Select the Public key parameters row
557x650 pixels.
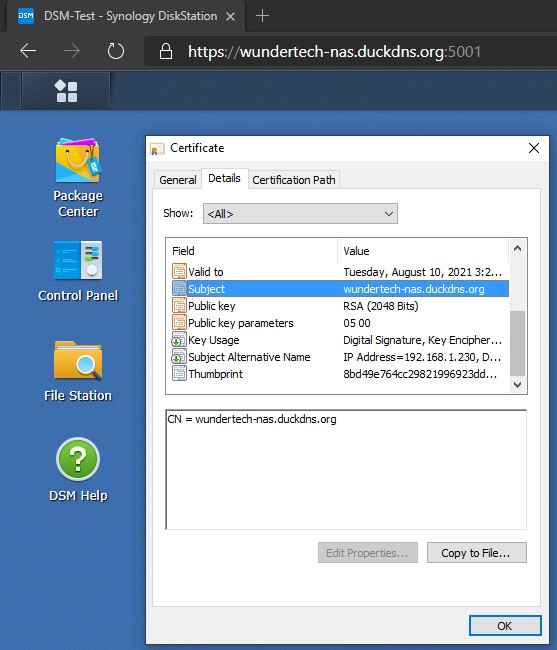(x=340, y=323)
